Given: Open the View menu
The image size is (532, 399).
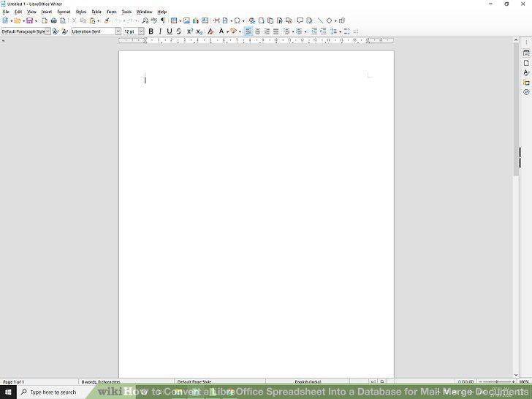Looking at the screenshot, I should coord(31,12).
